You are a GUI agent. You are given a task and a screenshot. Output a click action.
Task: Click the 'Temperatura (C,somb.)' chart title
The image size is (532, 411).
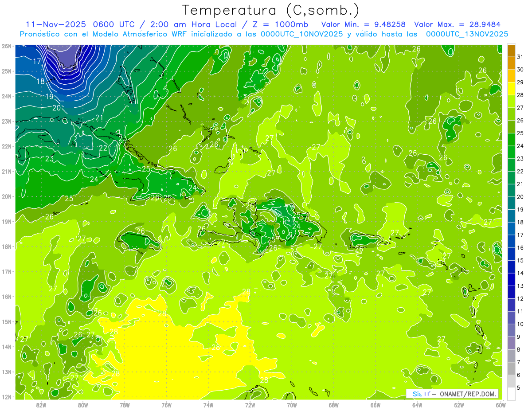point(271,10)
